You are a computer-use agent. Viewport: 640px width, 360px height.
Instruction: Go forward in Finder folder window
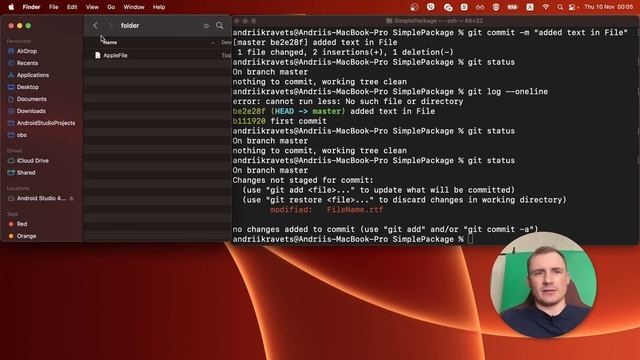(110, 25)
